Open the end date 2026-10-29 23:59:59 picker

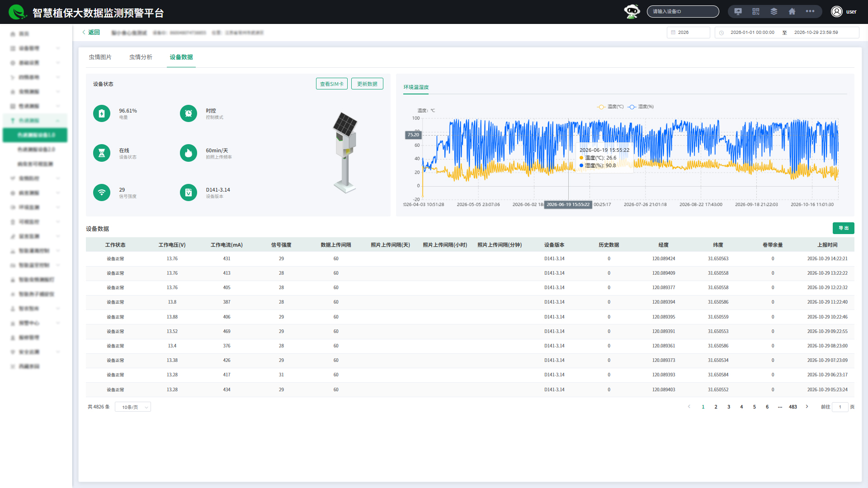pyautogui.click(x=816, y=33)
